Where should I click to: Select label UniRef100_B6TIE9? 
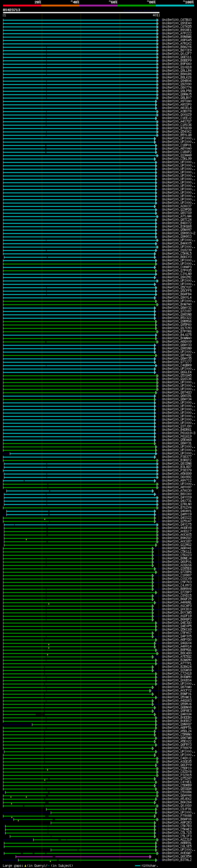176,50
